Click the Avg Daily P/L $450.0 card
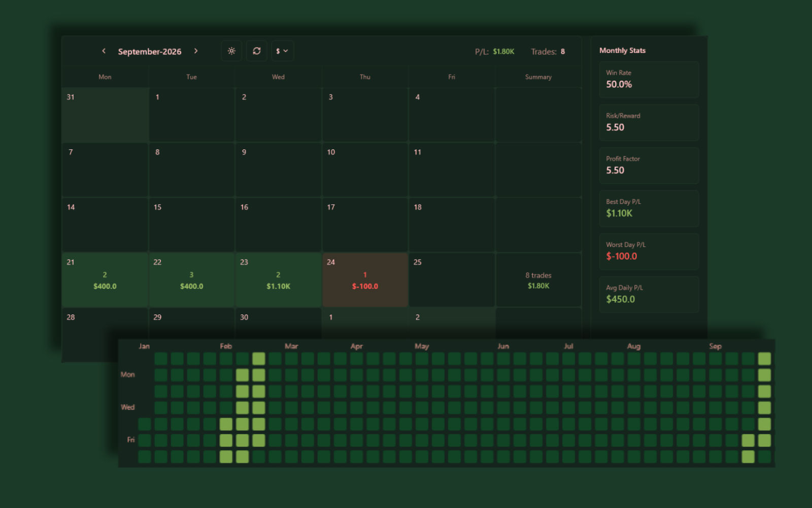This screenshot has width=812, height=508. [x=649, y=294]
